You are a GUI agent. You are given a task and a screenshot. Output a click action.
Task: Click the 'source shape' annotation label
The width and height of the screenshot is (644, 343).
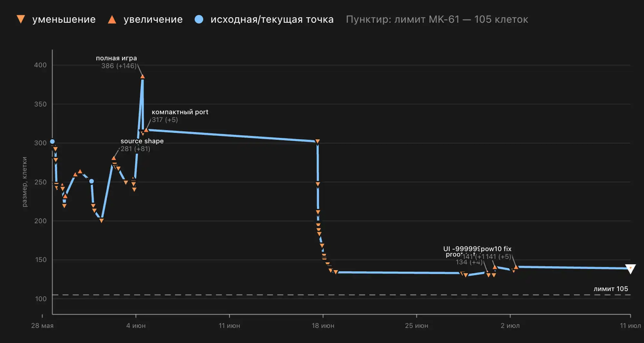click(142, 141)
